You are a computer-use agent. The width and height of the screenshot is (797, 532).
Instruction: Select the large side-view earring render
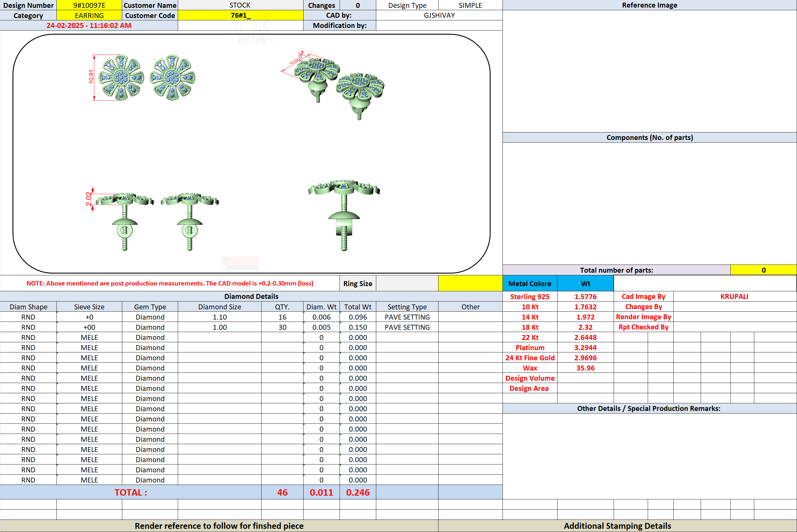tap(344, 215)
